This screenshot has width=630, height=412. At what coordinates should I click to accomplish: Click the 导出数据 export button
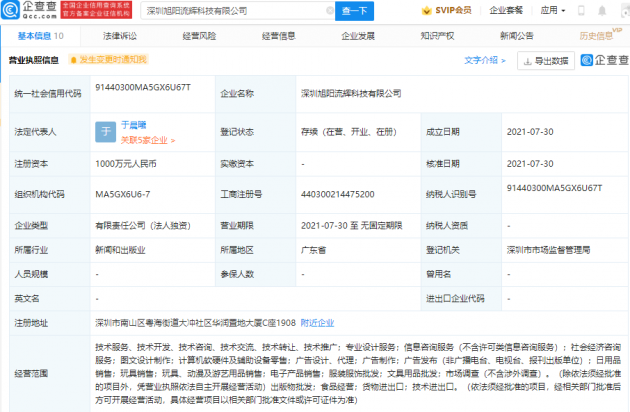pyautogui.click(x=546, y=61)
